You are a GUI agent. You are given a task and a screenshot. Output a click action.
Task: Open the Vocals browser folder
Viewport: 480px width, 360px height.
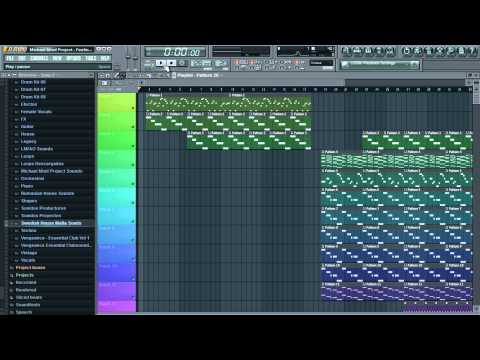coord(28,260)
